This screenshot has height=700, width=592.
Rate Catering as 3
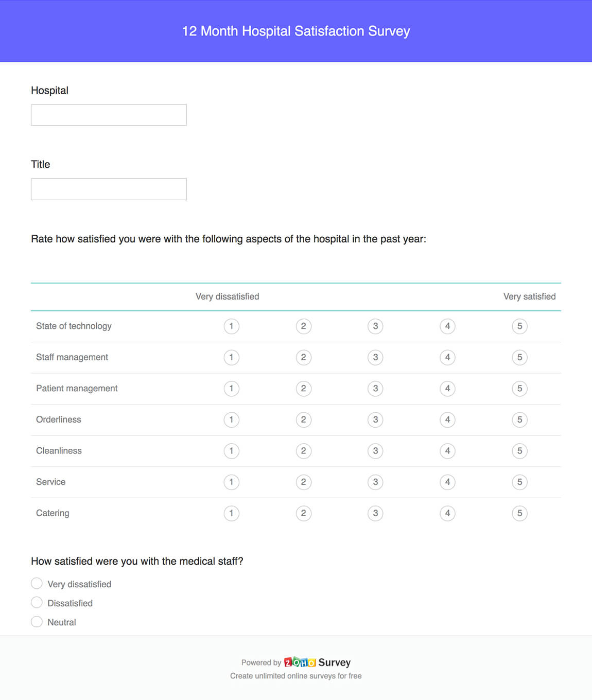[x=375, y=513]
